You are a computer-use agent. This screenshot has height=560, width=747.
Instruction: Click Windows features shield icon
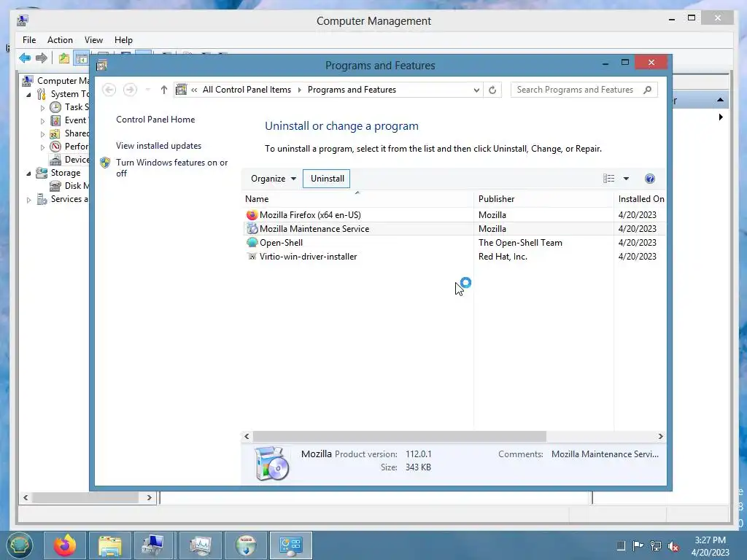click(x=105, y=163)
